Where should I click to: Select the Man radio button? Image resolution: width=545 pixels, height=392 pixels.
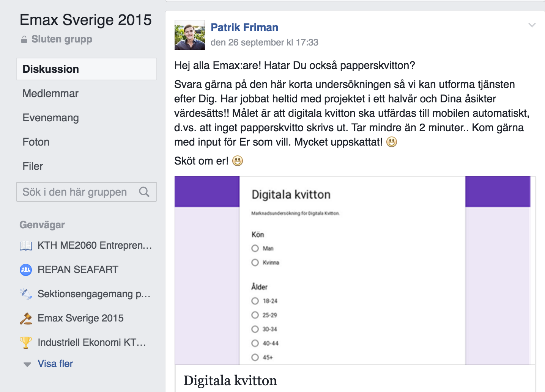255,248
